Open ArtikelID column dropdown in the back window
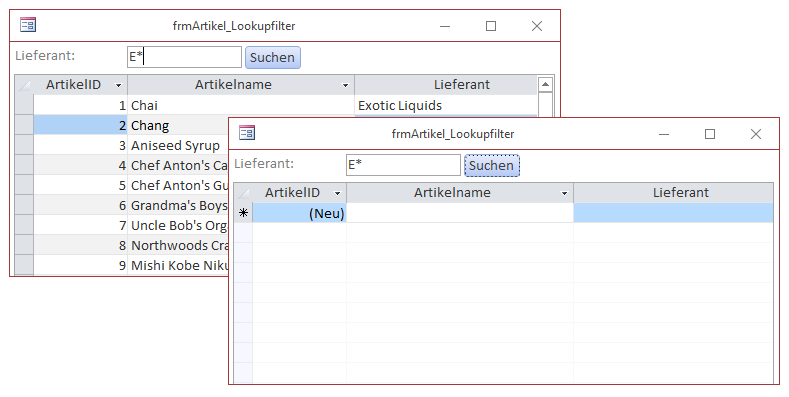The image size is (789, 397). [119, 85]
